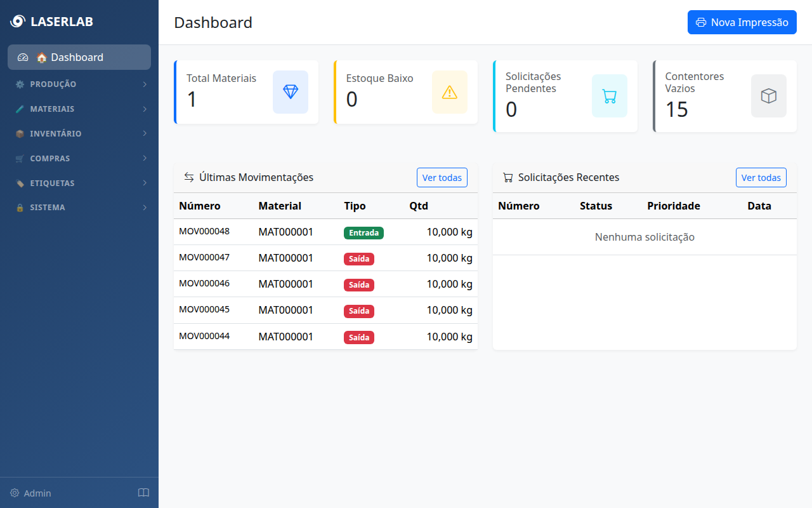Screen dimensions: 812x508
Task: Click the warning triangle on Estoque Baixo card
Action: (450, 92)
